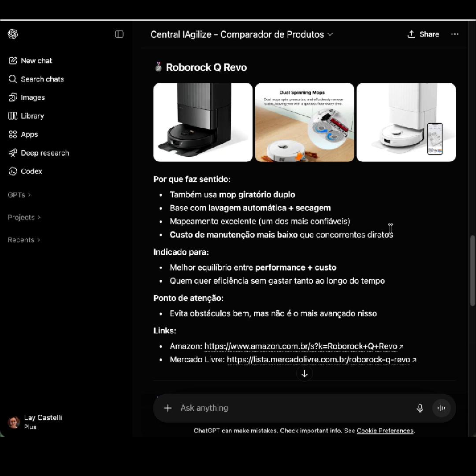This screenshot has width=476, height=476.
Task: Click the Roborock Q Revo heading
Action: coord(206,67)
